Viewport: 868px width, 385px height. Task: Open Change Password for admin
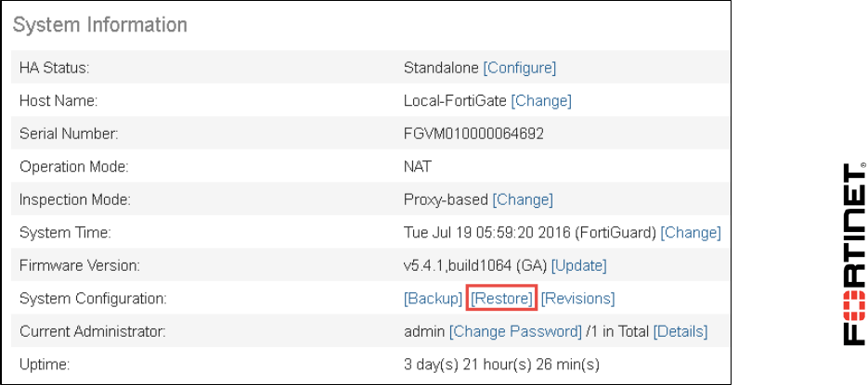(x=515, y=331)
